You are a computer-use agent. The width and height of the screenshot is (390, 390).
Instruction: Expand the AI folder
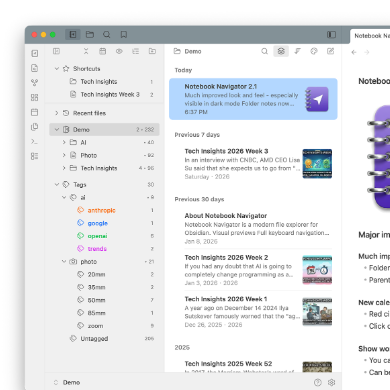point(64,142)
